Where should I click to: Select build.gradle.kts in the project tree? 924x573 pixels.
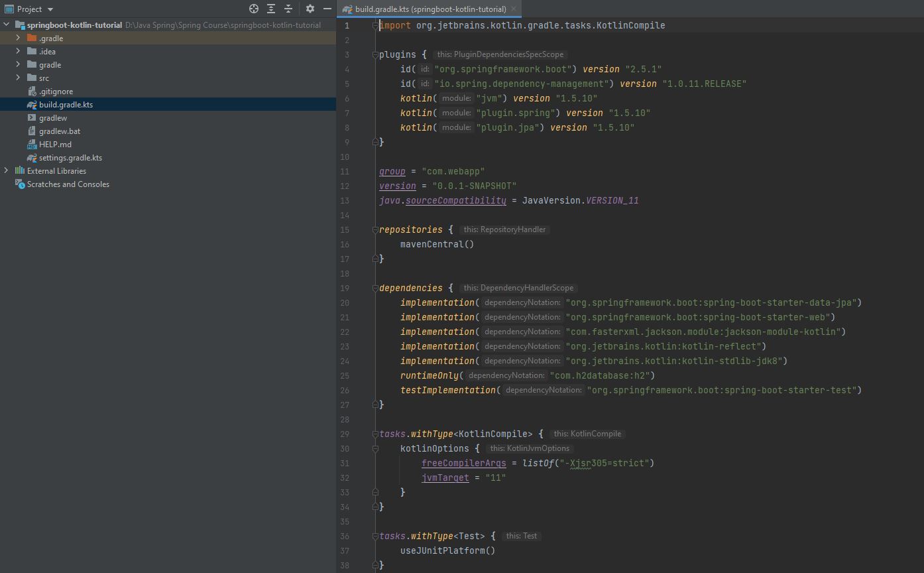coord(66,105)
